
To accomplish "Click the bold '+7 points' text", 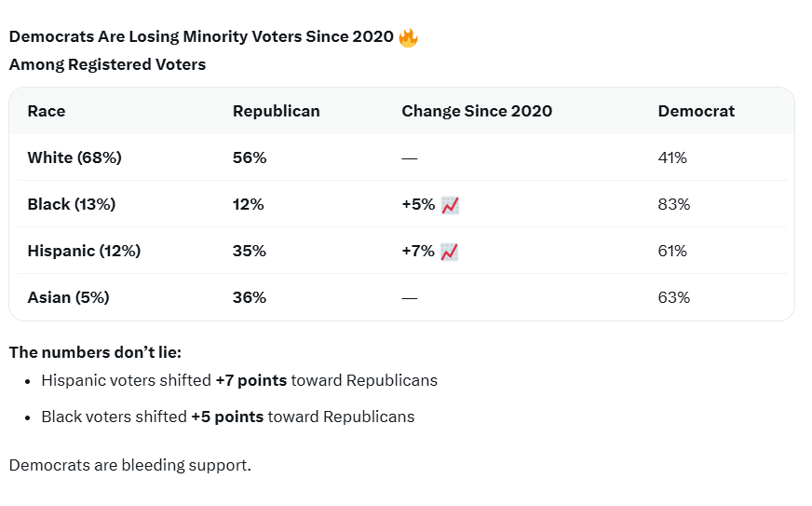I will coord(251,380).
